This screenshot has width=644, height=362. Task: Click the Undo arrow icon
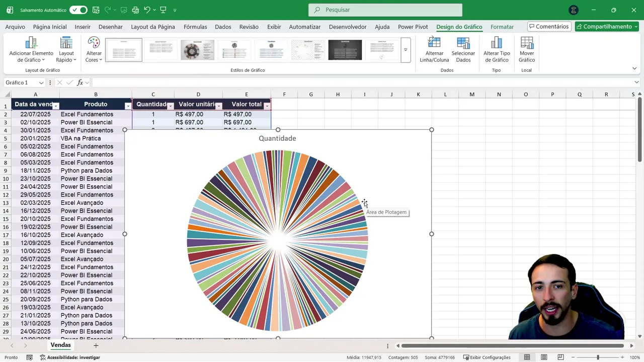tap(147, 10)
